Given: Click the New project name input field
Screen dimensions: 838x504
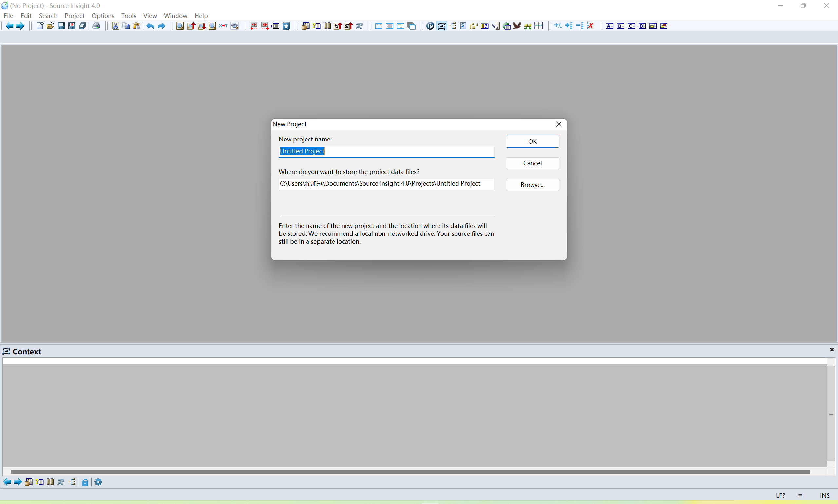Looking at the screenshot, I should 386,152.
